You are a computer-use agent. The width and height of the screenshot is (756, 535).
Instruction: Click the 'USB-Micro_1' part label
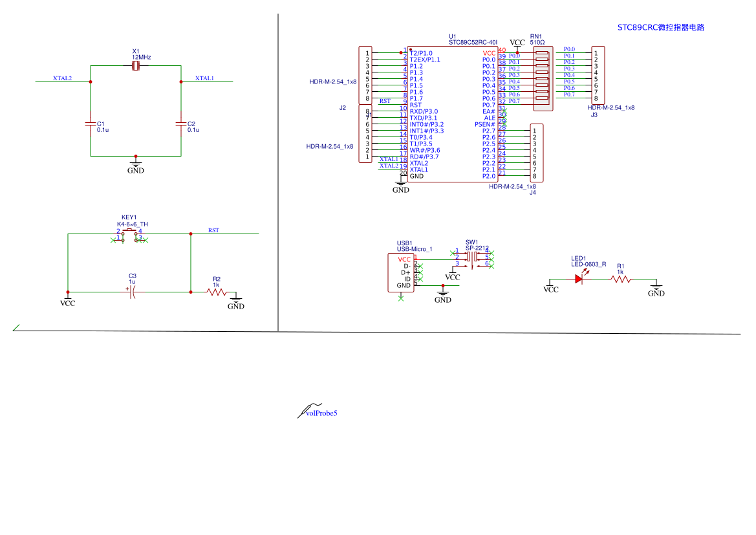click(415, 249)
